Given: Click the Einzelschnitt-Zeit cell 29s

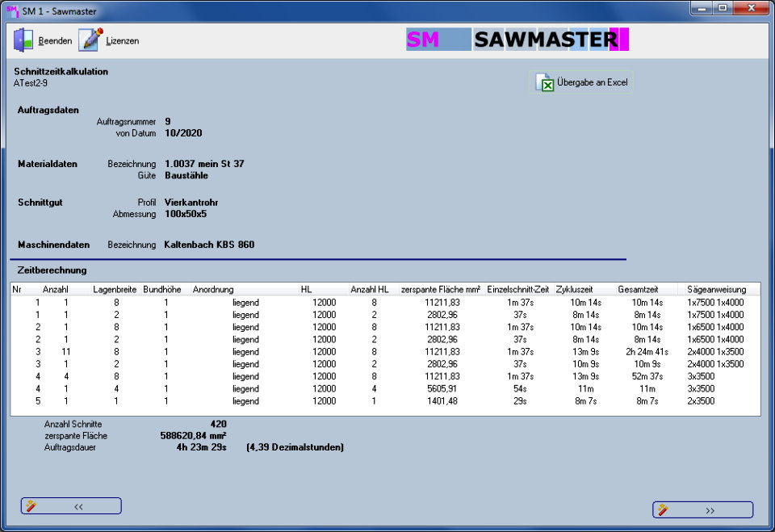Looking at the screenshot, I should [x=520, y=401].
